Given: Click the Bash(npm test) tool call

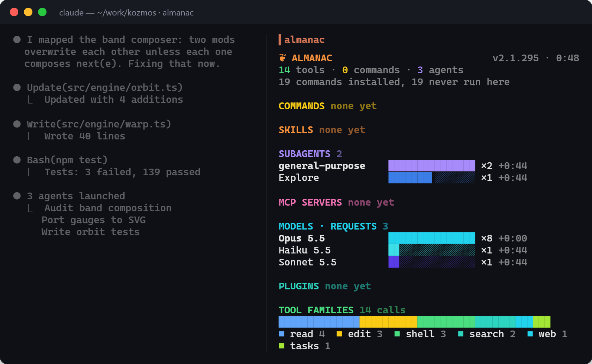Looking at the screenshot, I should tap(67, 160).
